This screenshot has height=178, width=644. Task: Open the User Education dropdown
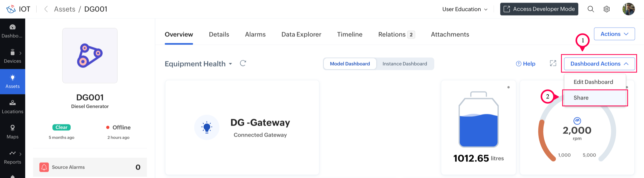tap(465, 9)
